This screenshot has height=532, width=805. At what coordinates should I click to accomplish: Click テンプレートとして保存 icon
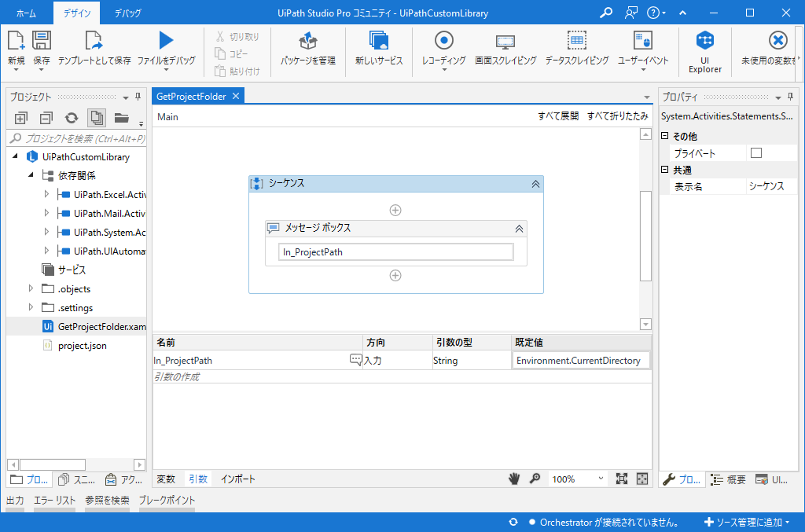coord(94,41)
